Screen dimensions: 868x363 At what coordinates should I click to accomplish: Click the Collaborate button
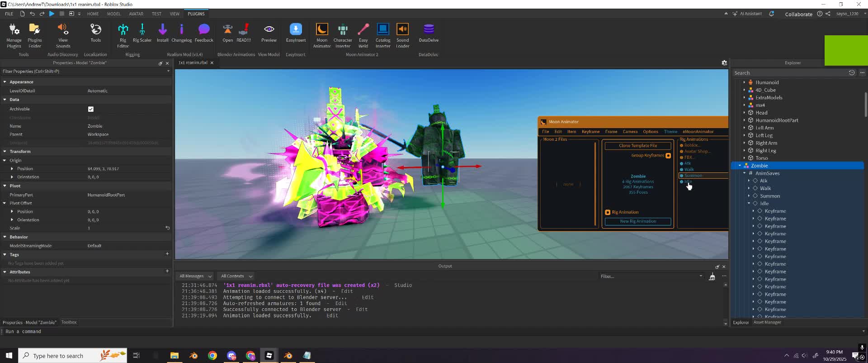pyautogui.click(x=798, y=14)
